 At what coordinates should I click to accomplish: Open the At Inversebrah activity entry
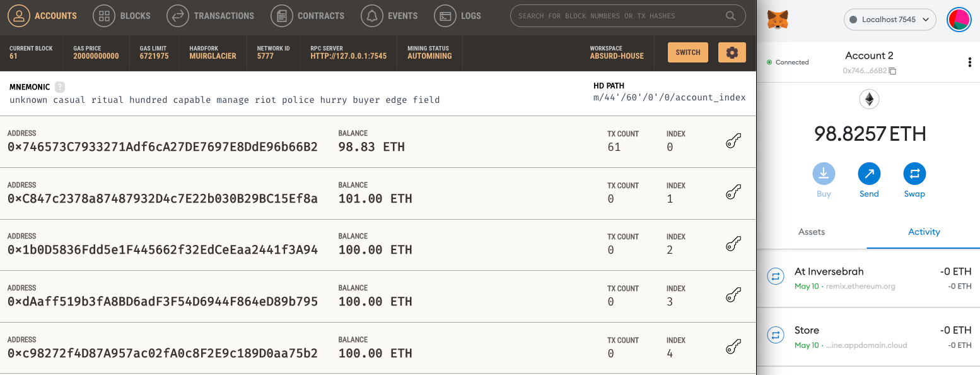[868, 278]
